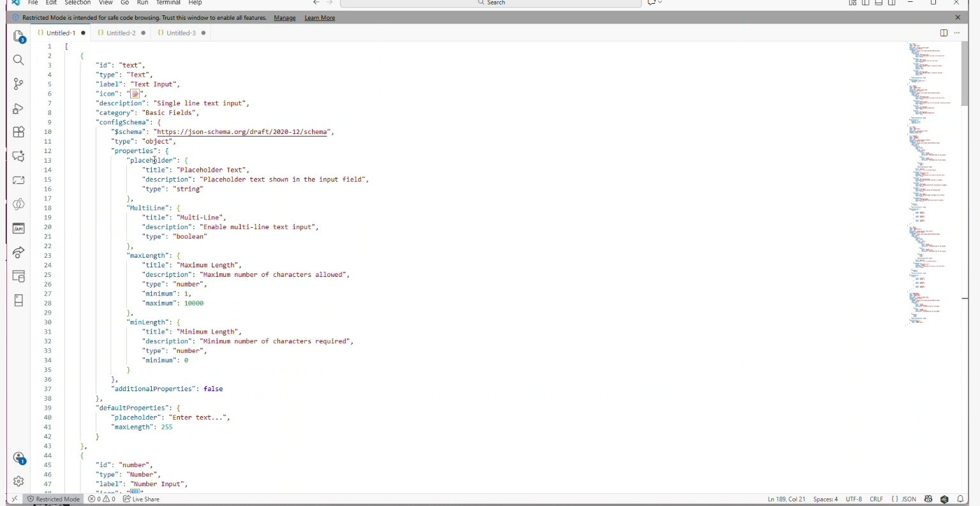The height and width of the screenshot is (506, 980).
Task: Open the UTF-8 encoding selector
Action: coord(854,499)
